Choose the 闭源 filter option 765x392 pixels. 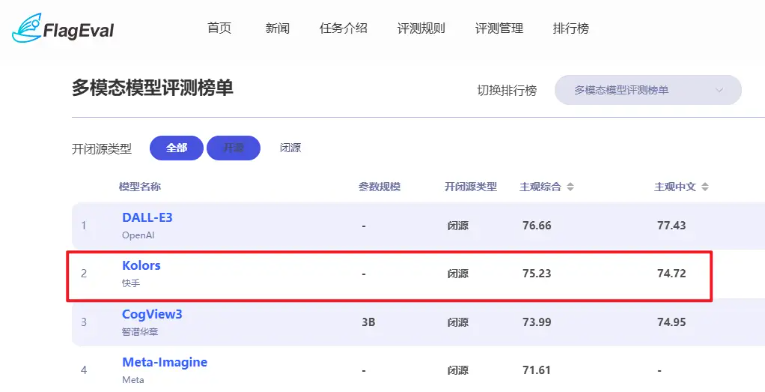(290, 147)
